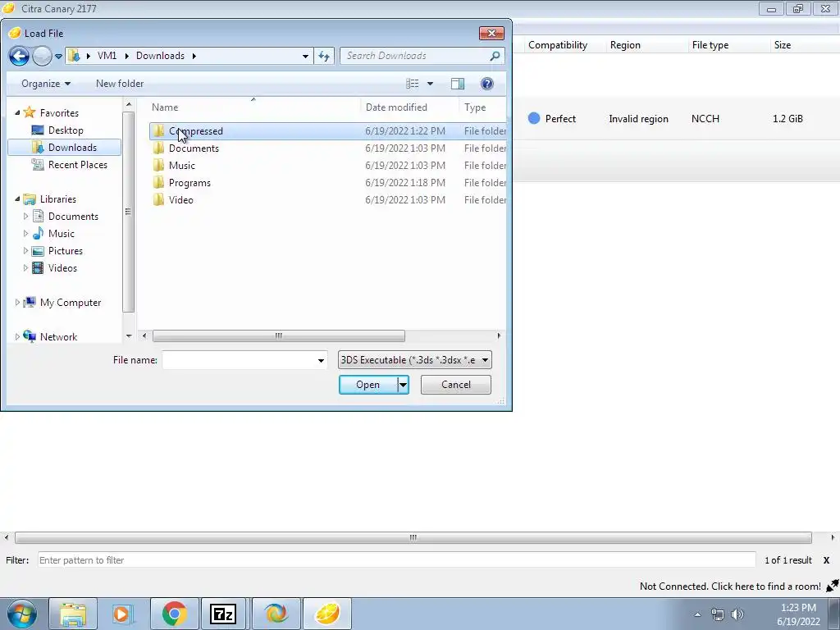Open the address bar previous locations dropdown
Image resolution: width=840 pixels, height=630 pixels.
[305, 56]
